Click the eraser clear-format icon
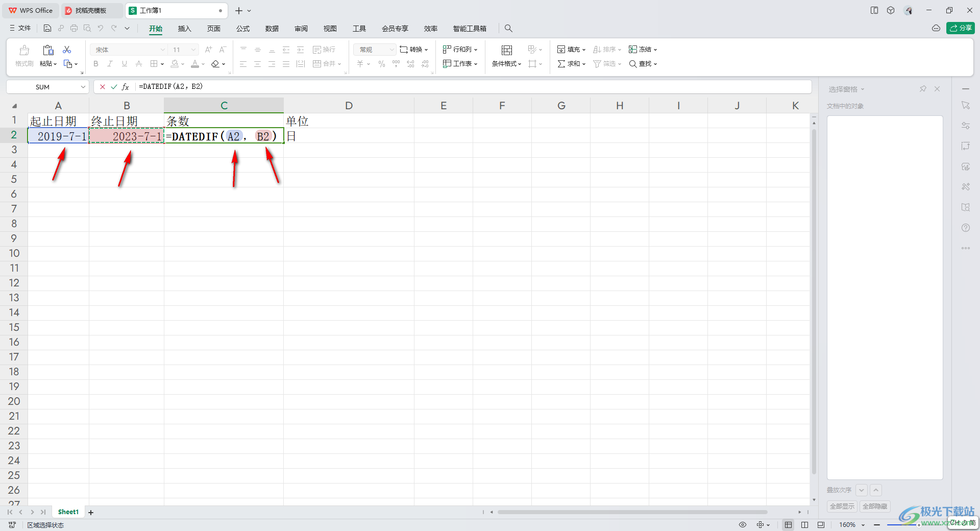980x531 pixels. point(215,64)
